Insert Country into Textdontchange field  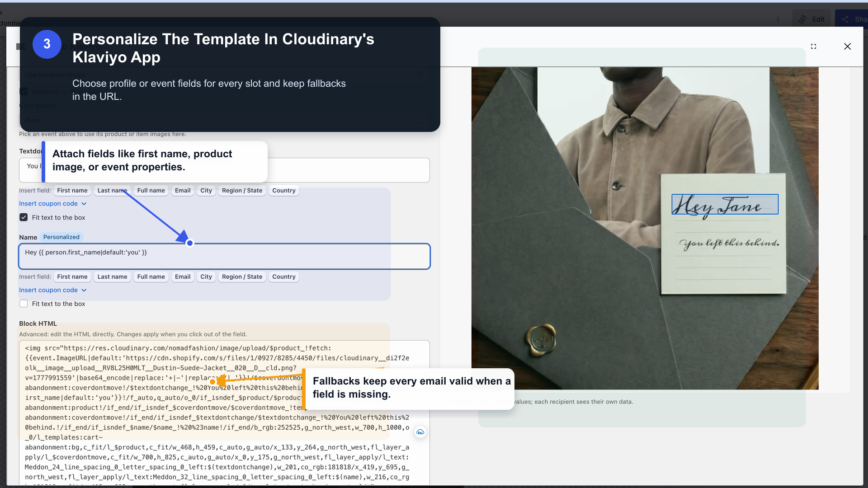pyautogui.click(x=284, y=191)
